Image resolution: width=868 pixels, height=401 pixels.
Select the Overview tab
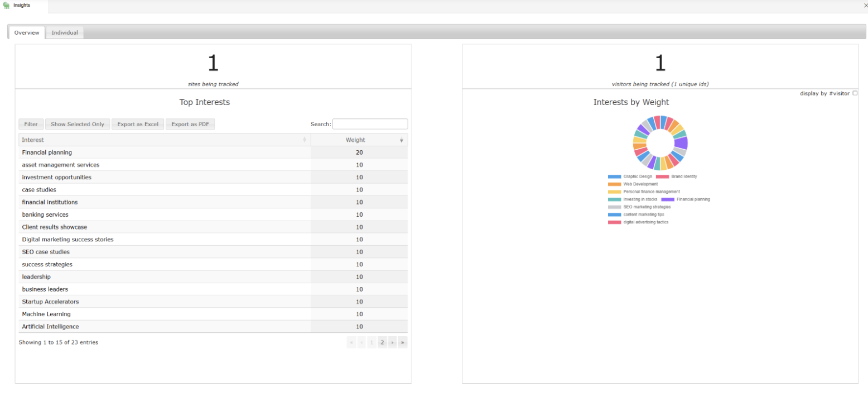coord(27,32)
